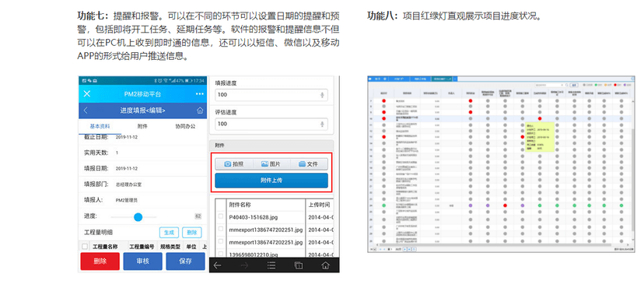Image resolution: width=644 pixels, height=295 pixels.
Task: Open the three-dot more menu in the PM2 header
Action: pyautogui.click(x=200, y=94)
